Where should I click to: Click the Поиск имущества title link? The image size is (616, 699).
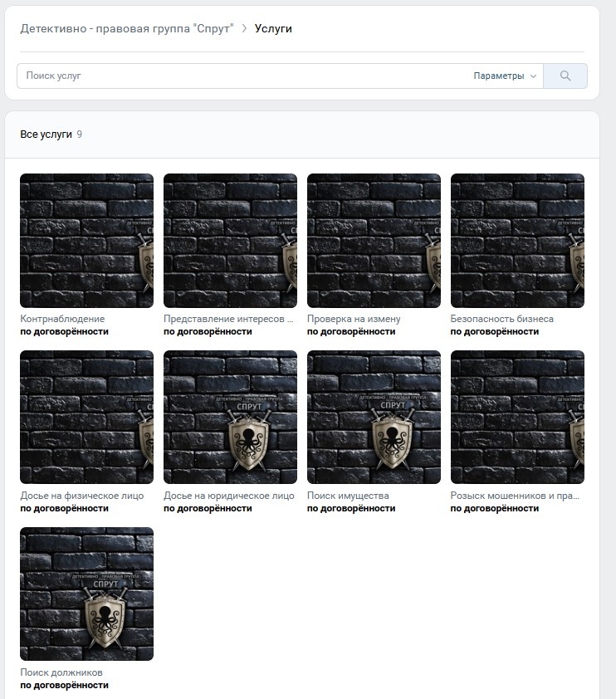coord(348,496)
